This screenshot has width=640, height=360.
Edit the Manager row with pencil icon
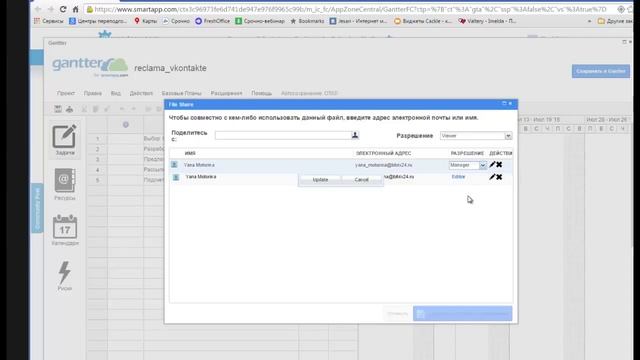[492, 164]
